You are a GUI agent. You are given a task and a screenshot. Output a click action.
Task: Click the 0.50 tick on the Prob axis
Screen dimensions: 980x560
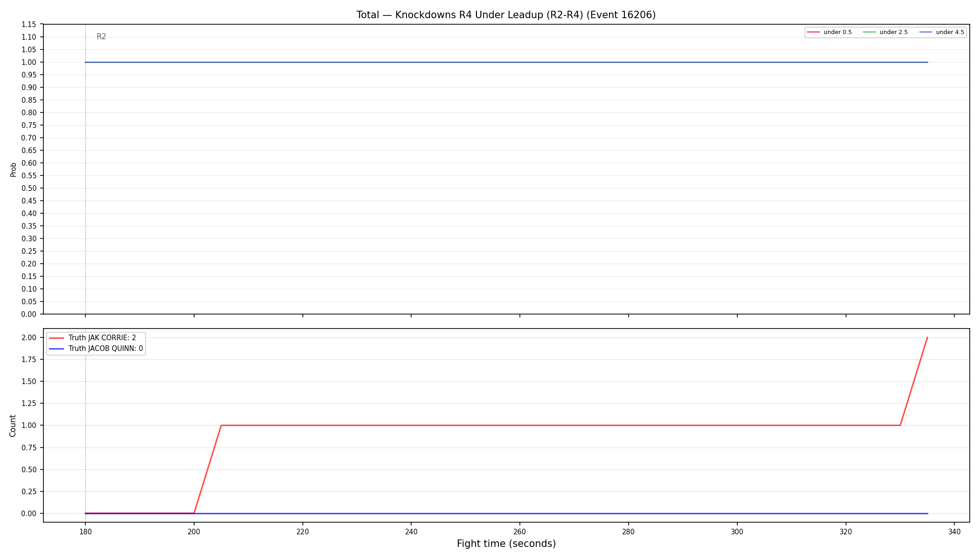(28, 189)
